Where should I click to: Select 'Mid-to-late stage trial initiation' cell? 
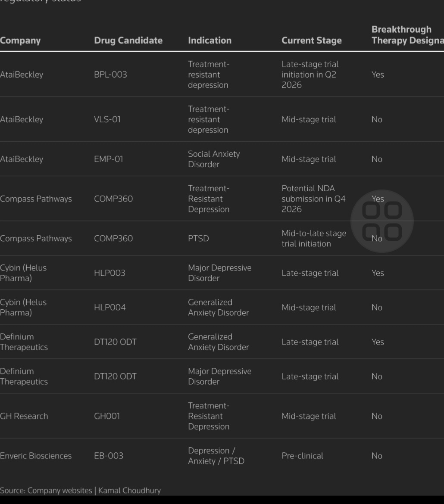[314, 239]
